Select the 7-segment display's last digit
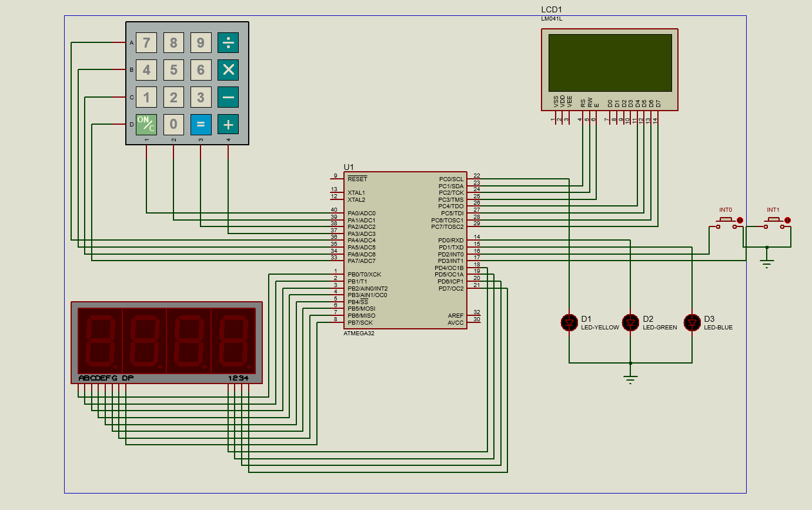The width and height of the screenshot is (812, 510). 233,341
